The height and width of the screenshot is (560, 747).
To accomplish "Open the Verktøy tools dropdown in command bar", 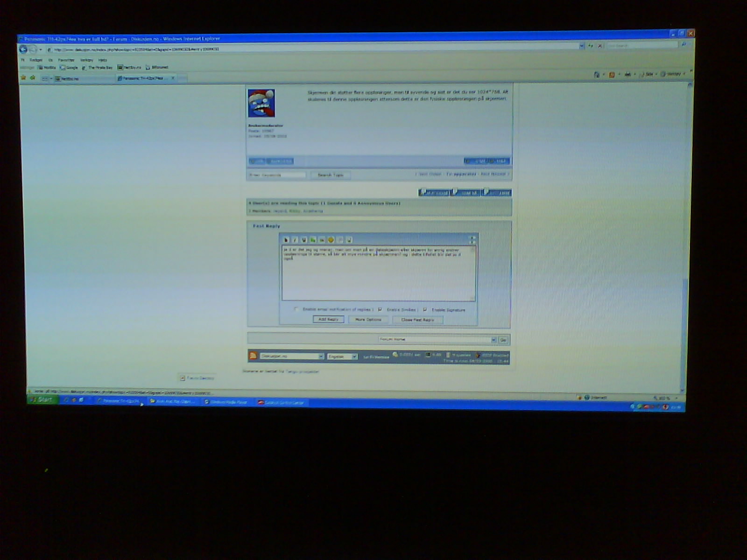I will [672, 74].
